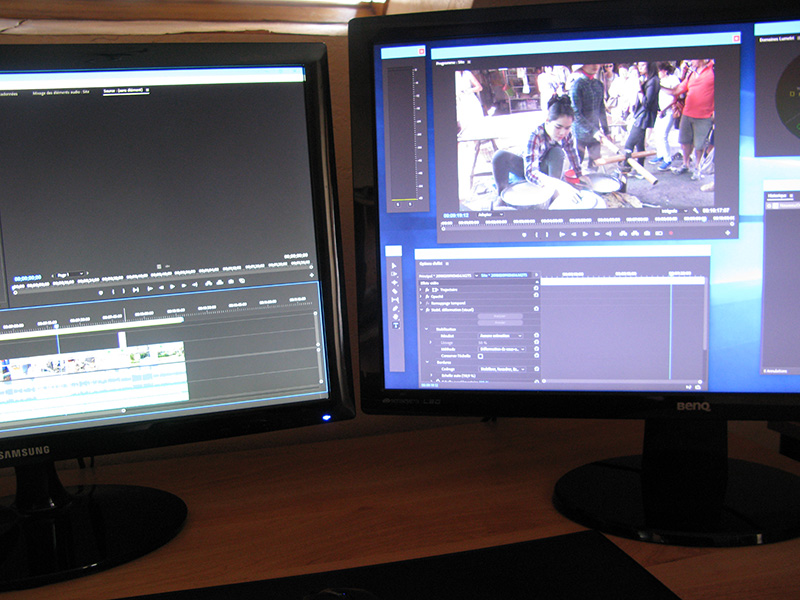Screen dimensions: 800x600
Task: Add a marker in Program monitor
Action: coord(524,235)
